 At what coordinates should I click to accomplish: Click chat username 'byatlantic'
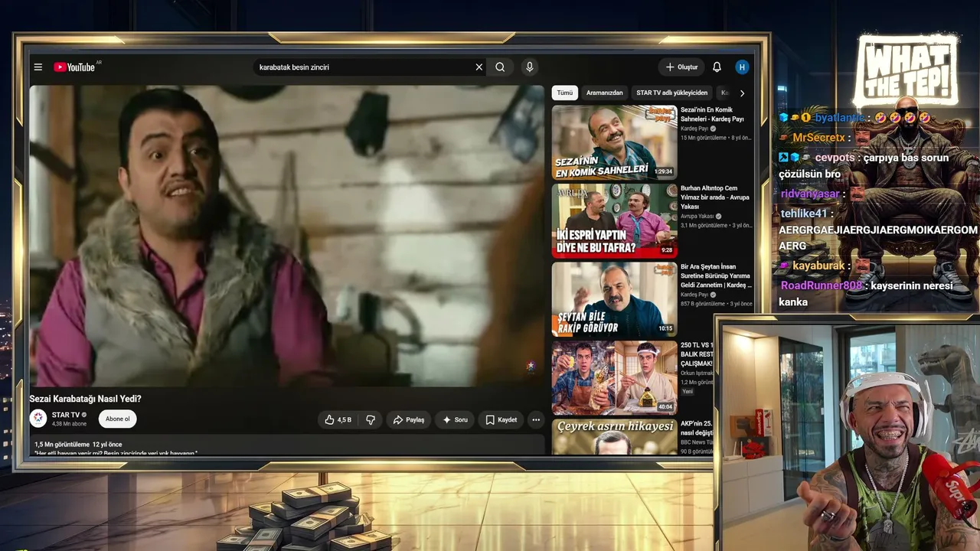point(840,118)
